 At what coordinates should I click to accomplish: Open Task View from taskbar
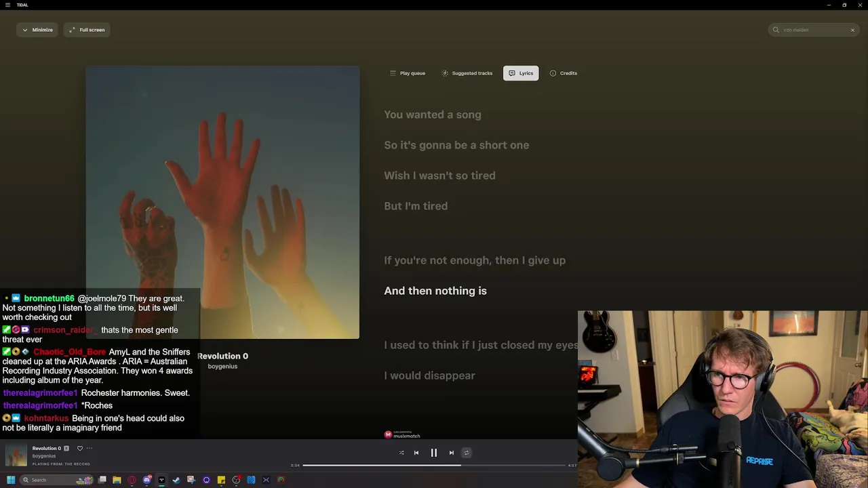click(102, 480)
